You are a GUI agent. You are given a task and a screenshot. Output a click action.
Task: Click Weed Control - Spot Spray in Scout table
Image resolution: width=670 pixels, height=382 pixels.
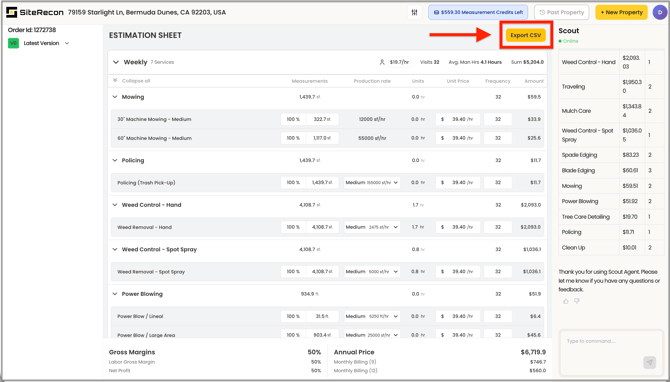(587, 135)
